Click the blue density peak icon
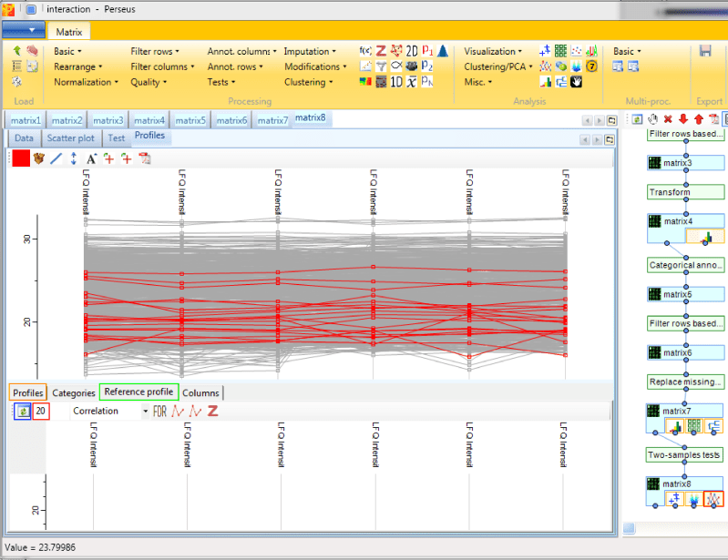 443,51
